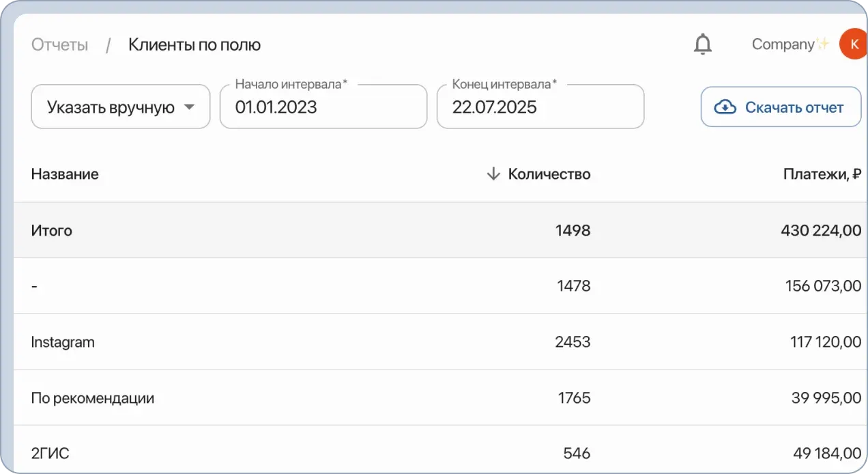Viewport: 868px width, 474px height.
Task: Navigate to Отчеты via breadcrumb
Action: point(59,44)
